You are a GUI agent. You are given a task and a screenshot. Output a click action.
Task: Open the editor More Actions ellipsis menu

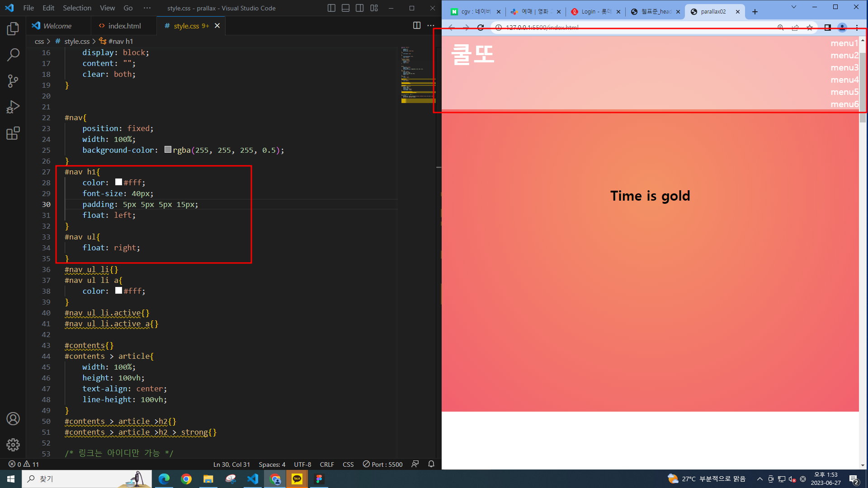point(431,26)
